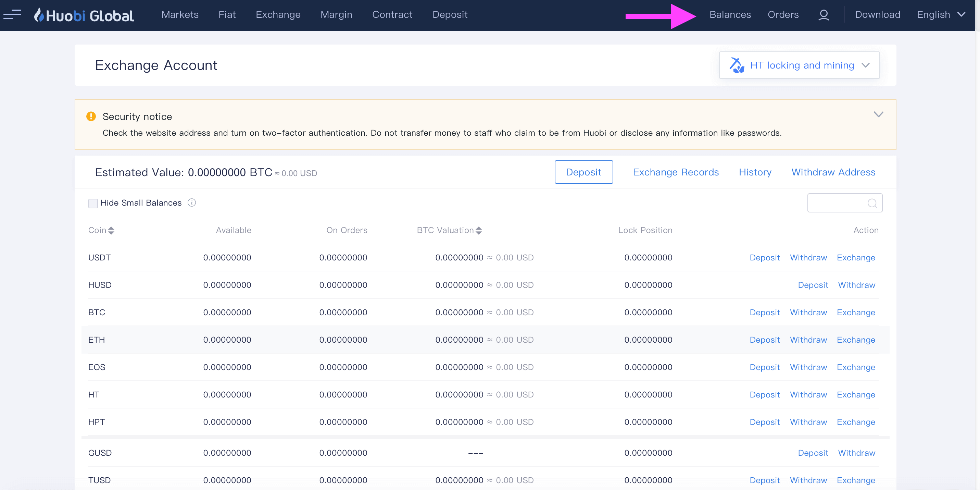
Task: Exchange HPT
Action: point(856,422)
